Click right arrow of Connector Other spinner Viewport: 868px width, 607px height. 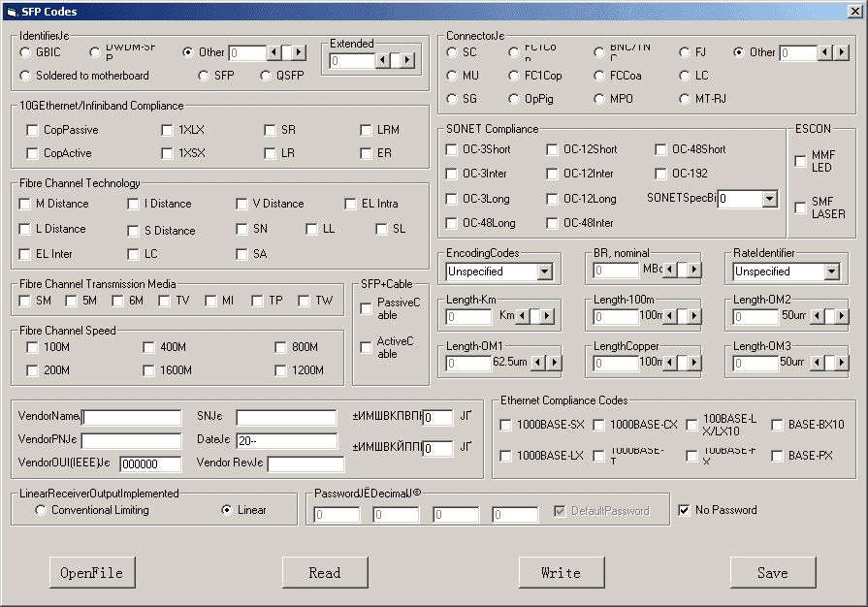pyautogui.click(x=840, y=52)
